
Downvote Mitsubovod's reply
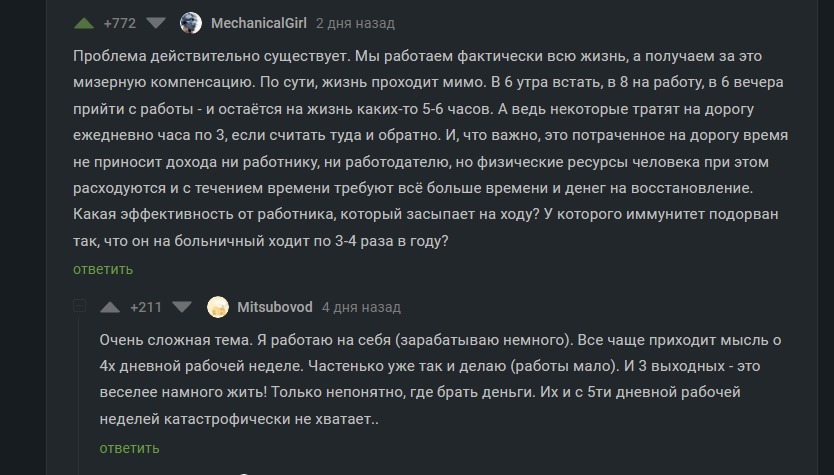(x=182, y=307)
